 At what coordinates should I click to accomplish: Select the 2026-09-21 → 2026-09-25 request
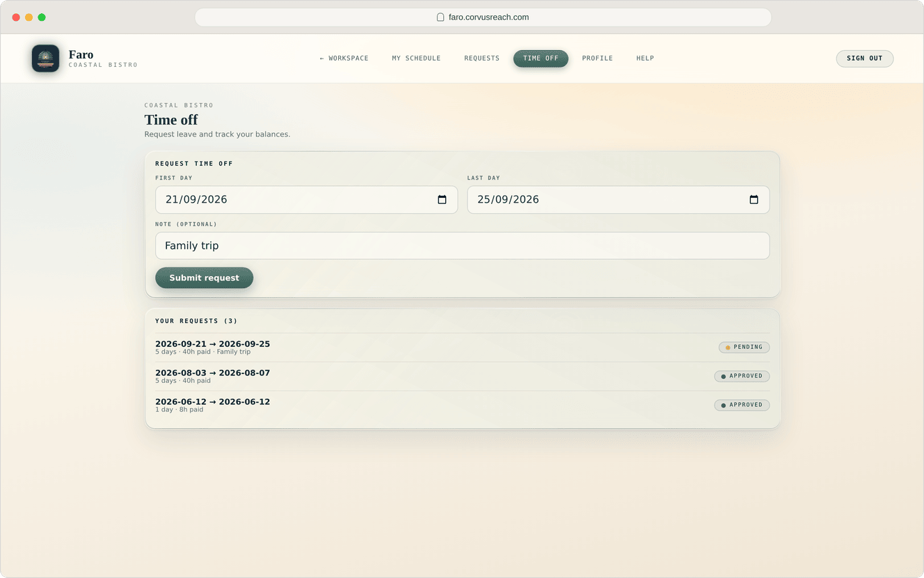pyautogui.click(x=462, y=347)
